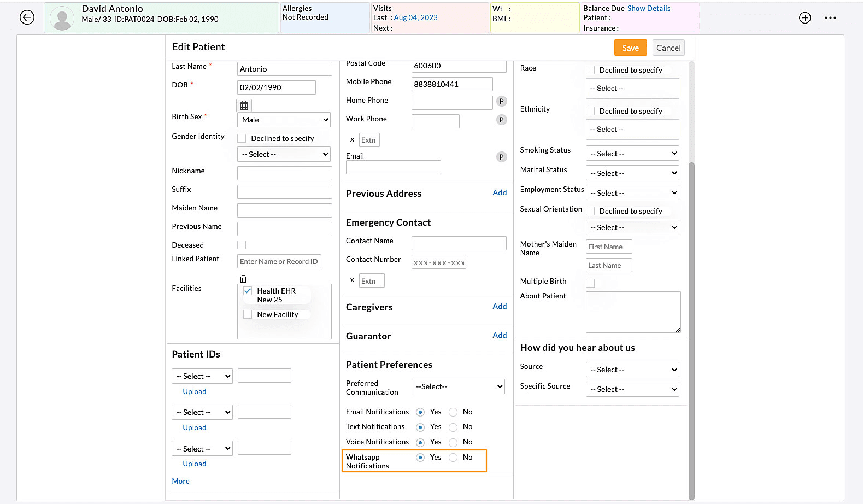Open the Preferred Communication dropdown
863x504 pixels.
pos(458,386)
